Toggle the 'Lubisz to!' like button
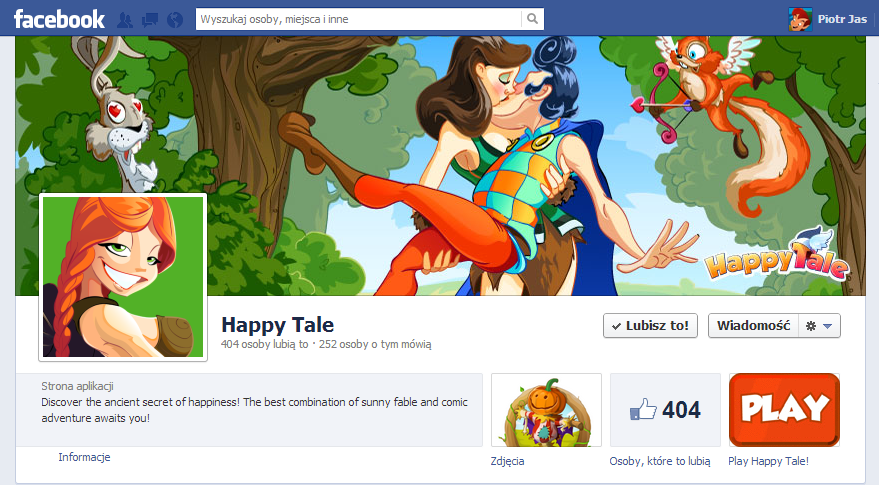 651,326
